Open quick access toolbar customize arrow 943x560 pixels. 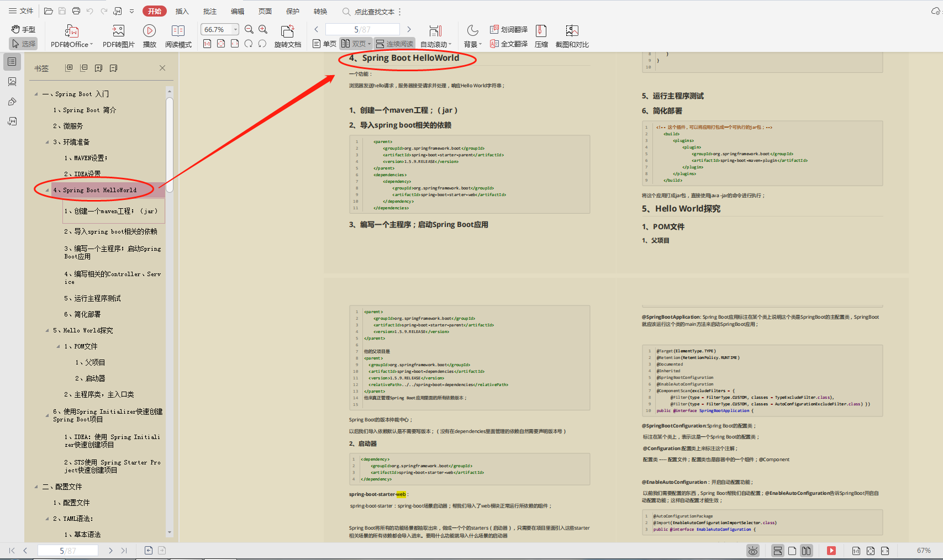click(x=131, y=11)
